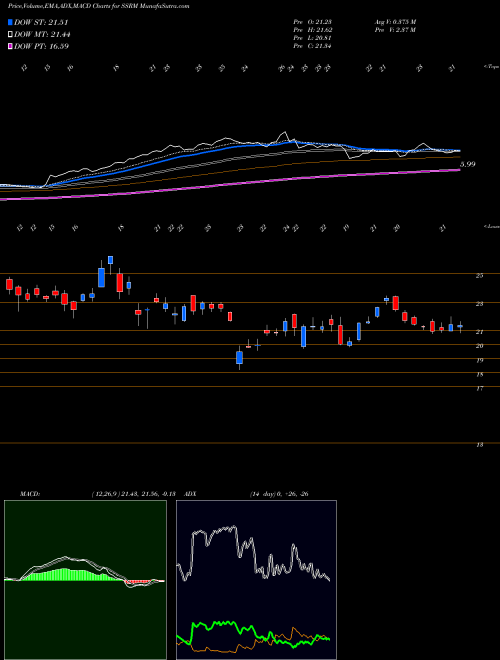Click the 19 price axis label

[479, 360]
